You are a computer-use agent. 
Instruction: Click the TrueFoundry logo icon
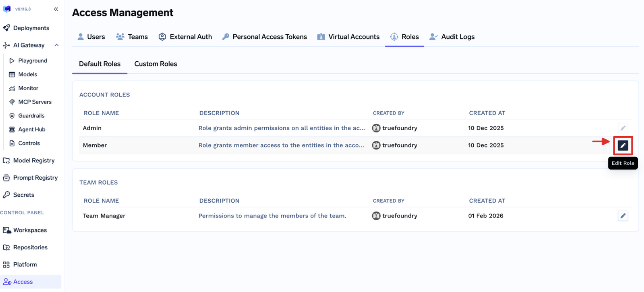click(x=7, y=9)
